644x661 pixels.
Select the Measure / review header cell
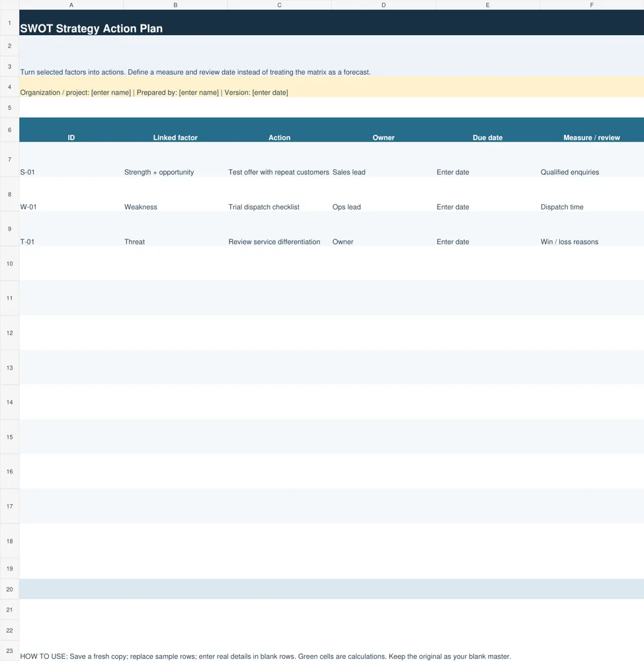pyautogui.click(x=592, y=130)
